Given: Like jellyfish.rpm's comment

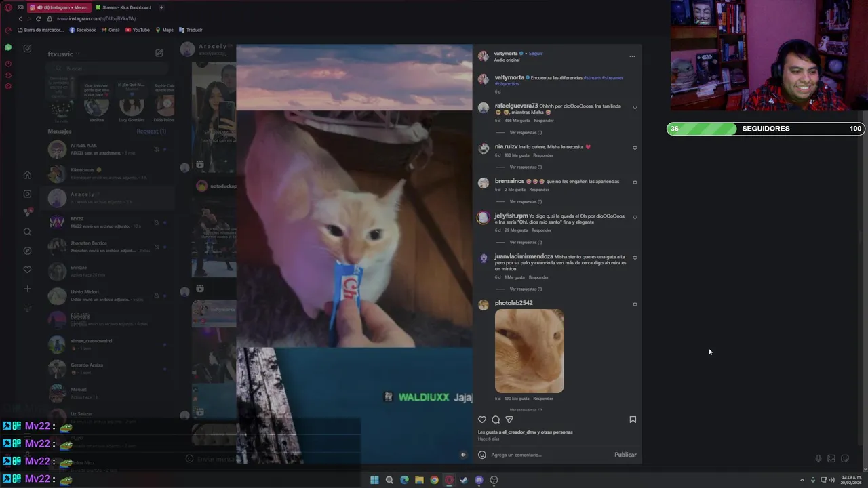Looking at the screenshot, I should (635, 217).
